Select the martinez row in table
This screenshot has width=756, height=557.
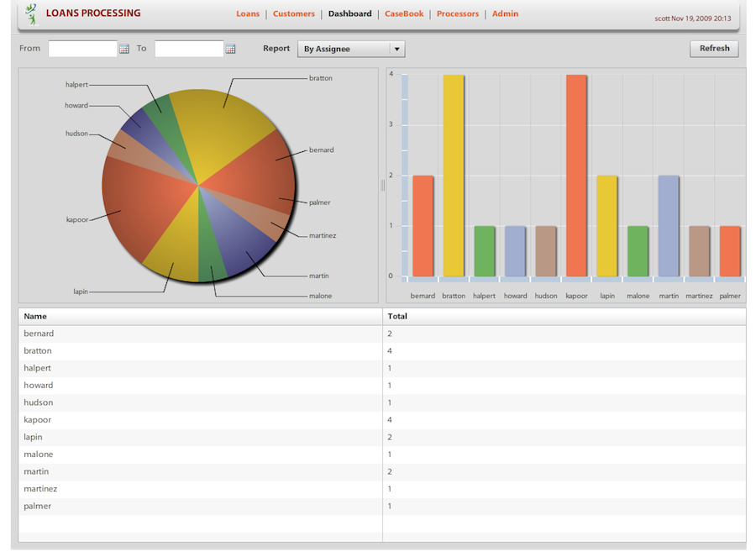pyautogui.click(x=382, y=489)
